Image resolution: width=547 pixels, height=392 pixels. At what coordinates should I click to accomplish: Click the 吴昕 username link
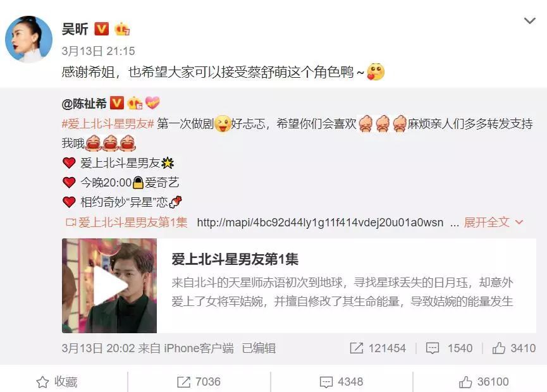click(x=75, y=29)
